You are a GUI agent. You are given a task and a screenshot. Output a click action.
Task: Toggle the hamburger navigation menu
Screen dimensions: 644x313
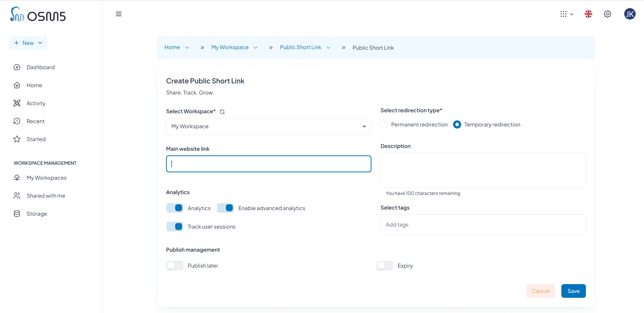click(x=119, y=14)
